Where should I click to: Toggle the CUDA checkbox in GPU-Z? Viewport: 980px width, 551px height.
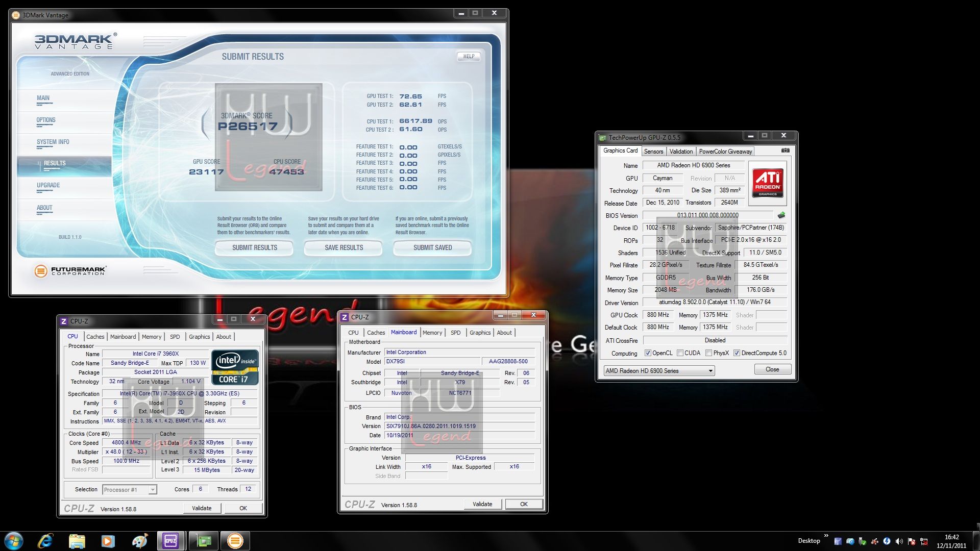point(680,353)
